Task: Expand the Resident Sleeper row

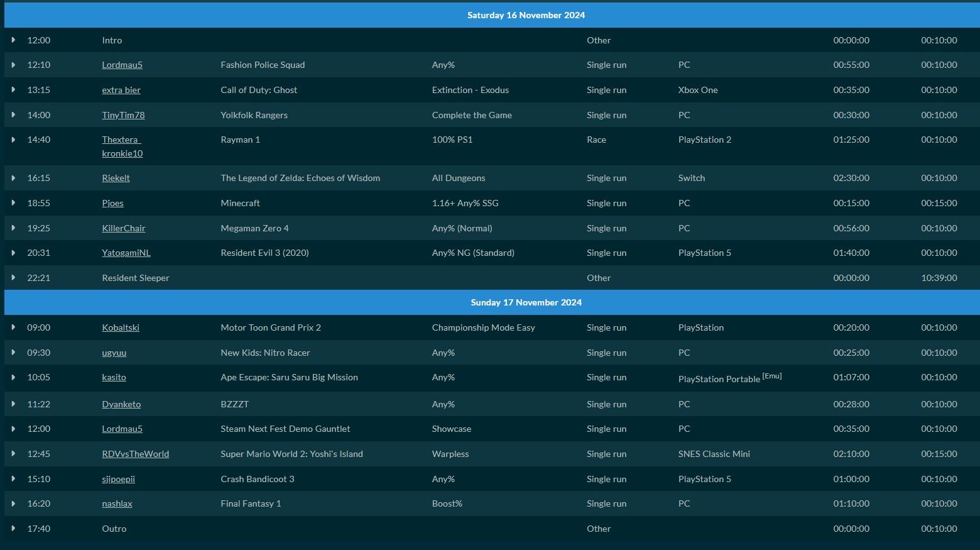Action: [x=13, y=278]
